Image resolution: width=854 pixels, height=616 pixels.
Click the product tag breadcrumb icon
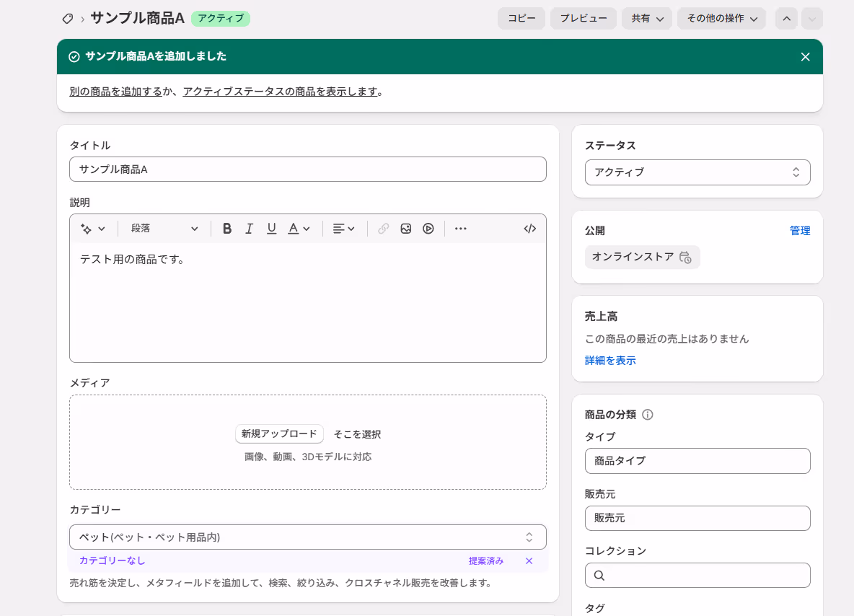coord(68,19)
